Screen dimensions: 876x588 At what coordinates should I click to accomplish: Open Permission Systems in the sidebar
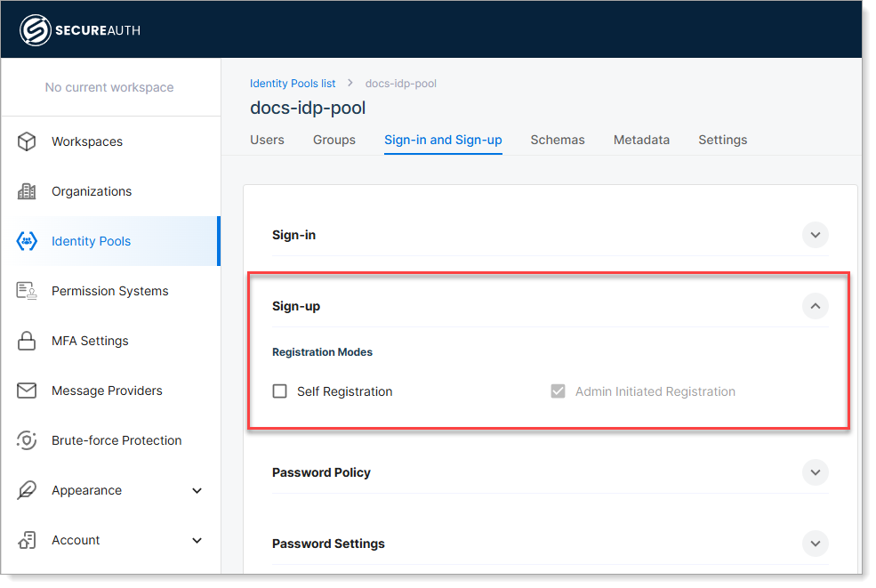pyautogui.click(x=110, y=291)
